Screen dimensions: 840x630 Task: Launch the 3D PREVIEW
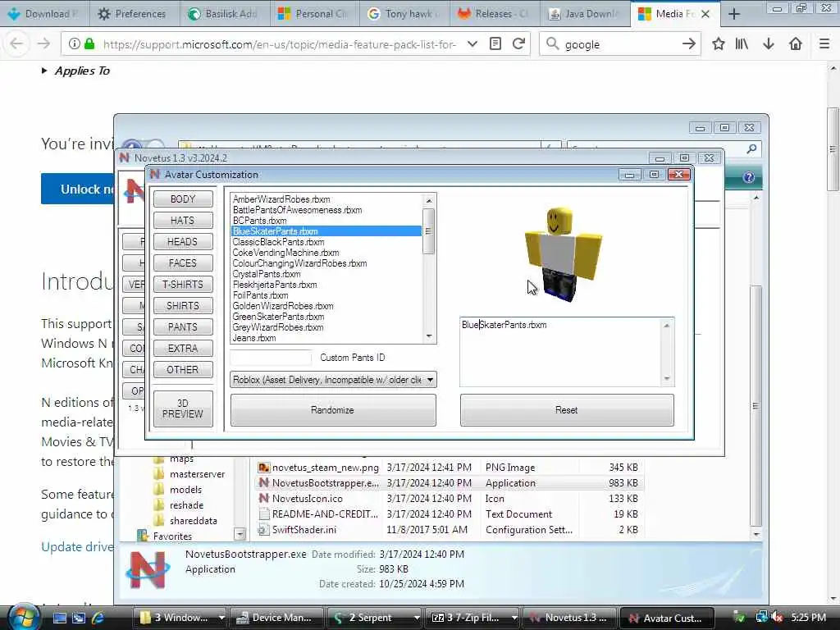tap(183, 409)
